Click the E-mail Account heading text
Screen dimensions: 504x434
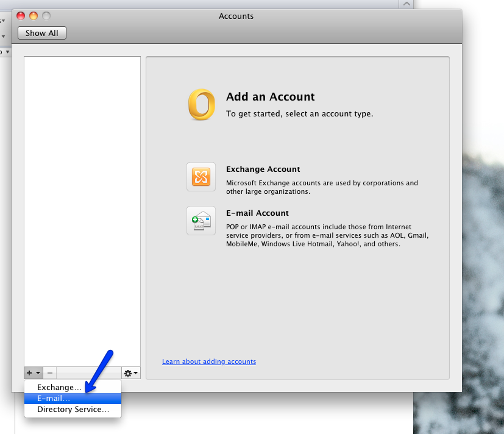257,213
